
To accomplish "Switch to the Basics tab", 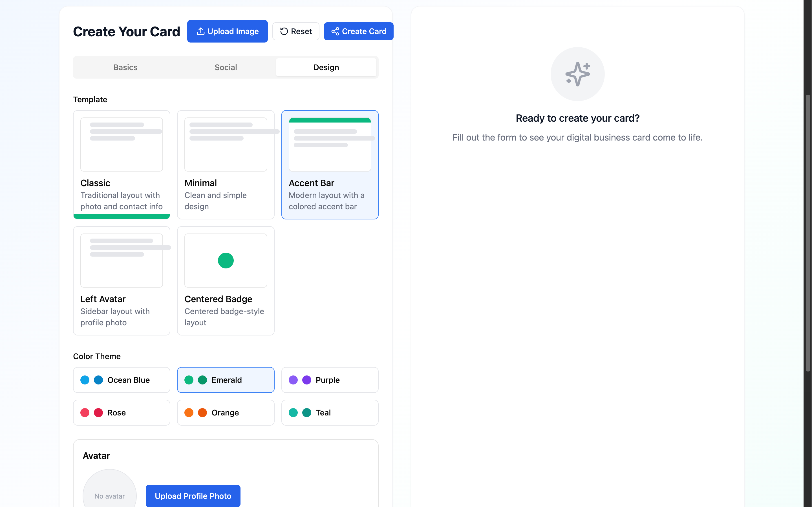I will (125, 67).
